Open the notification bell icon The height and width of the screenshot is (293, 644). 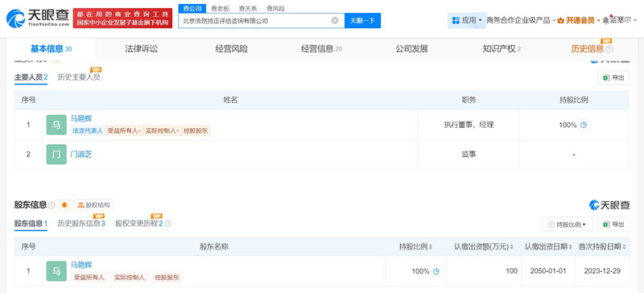(605, 21)
